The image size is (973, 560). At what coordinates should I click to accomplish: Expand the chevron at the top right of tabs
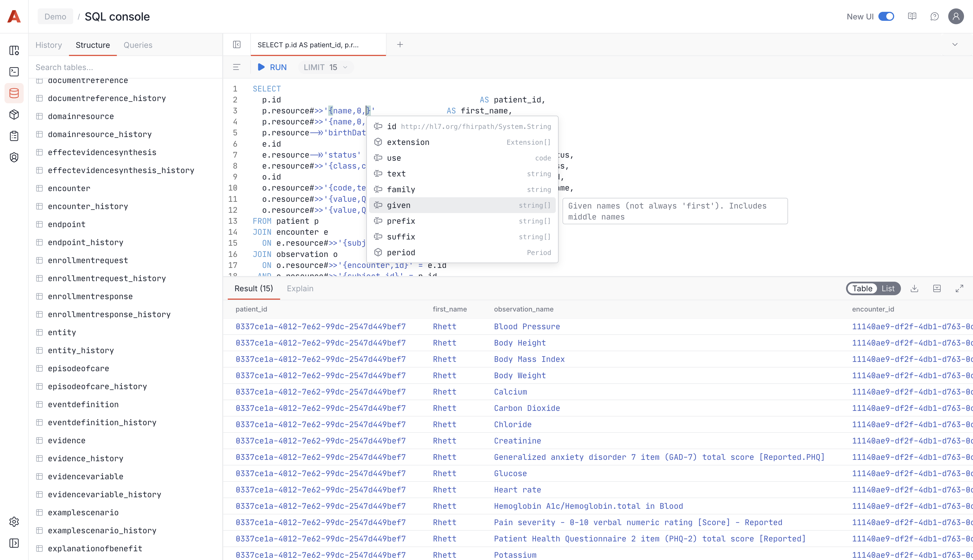[955, 44]
